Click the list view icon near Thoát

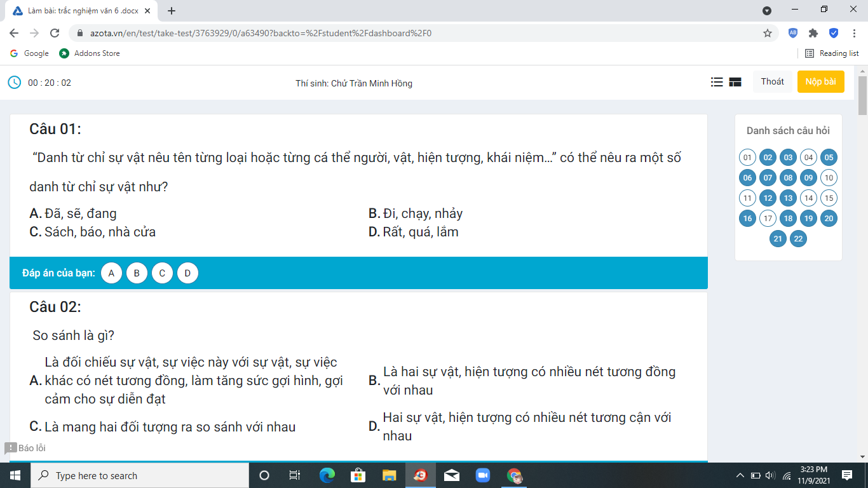click(x=717, y=82)
